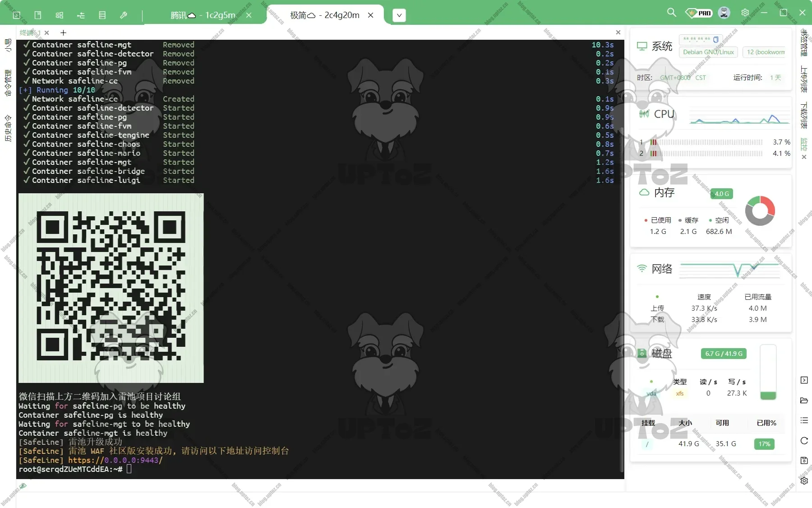Viewport: 812px width, 508px height.
Task: Click the 6.7 G / 41.9 G disk badge
Action: coord(724,354)
